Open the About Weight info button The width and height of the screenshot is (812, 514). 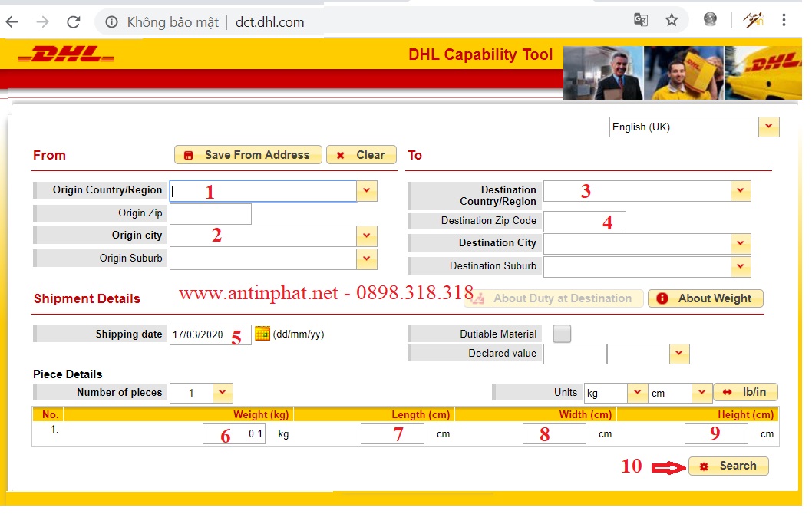[705, 298]
